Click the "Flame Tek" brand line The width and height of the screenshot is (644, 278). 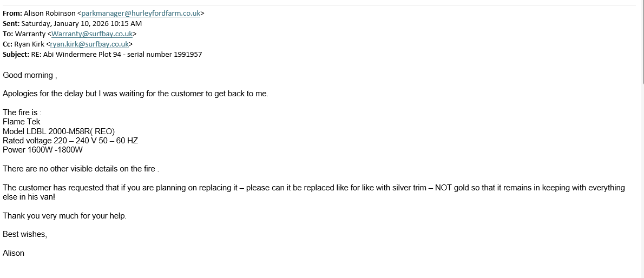pos(22,122)
